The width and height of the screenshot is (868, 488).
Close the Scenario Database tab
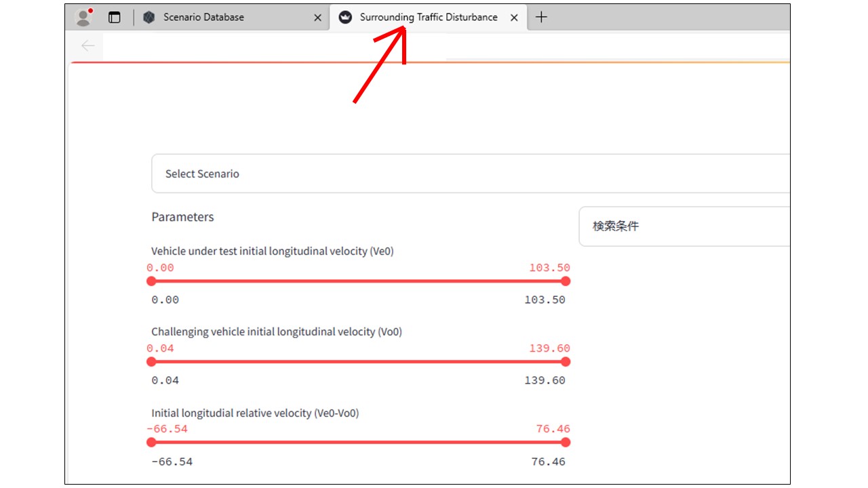click(317, 18)
